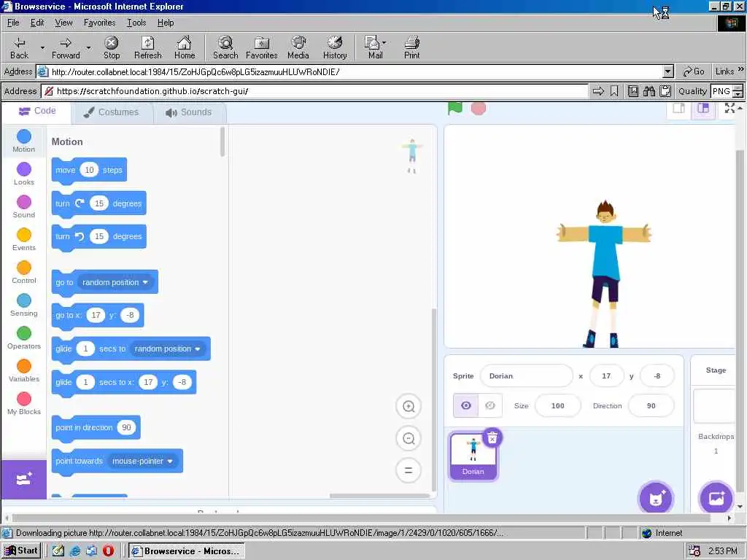Viewport: 747px width, 560px height.
Task: Click the sprite Size field
Action: [x=558, y=405]
